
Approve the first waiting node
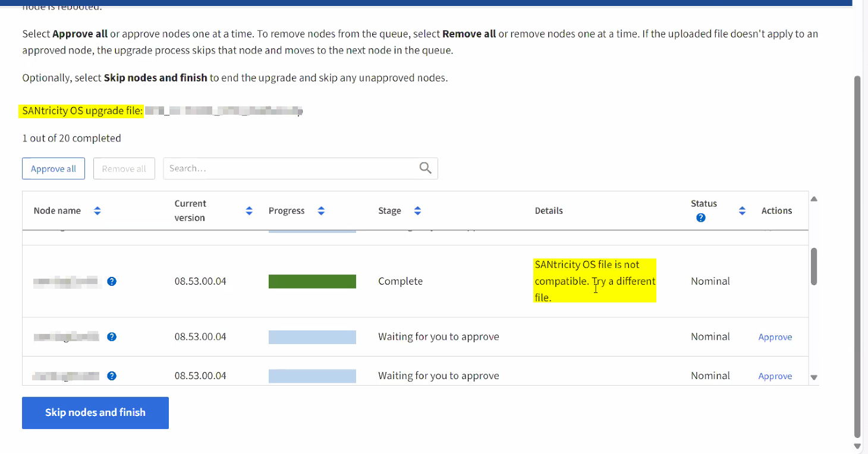[775, 336]
